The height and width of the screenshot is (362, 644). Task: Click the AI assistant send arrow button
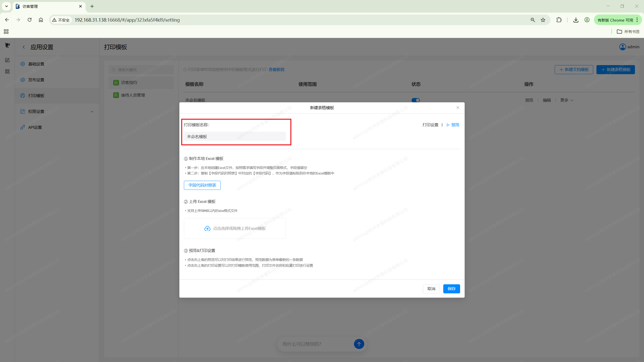pos(359,344)
